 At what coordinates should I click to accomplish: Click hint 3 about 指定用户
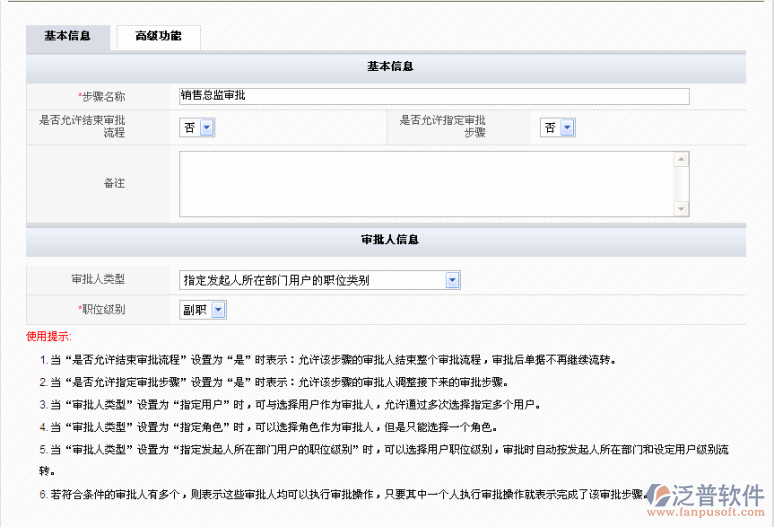point(290,404)
